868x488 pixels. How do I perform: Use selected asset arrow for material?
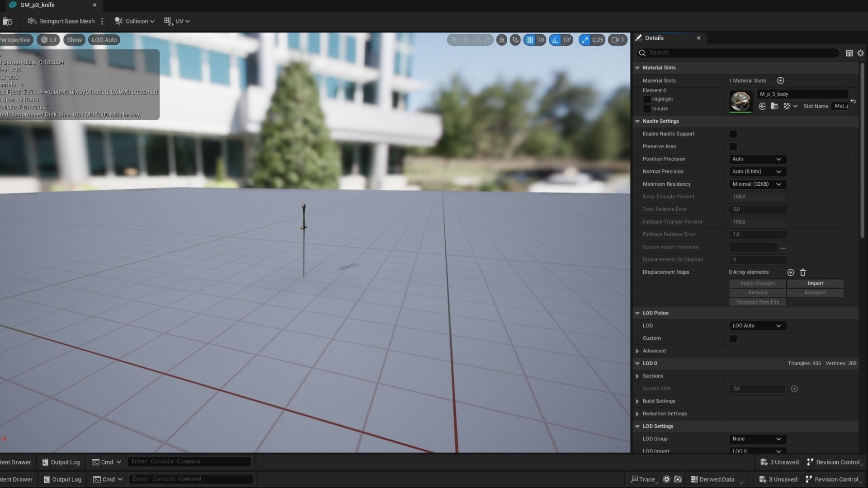762,106
